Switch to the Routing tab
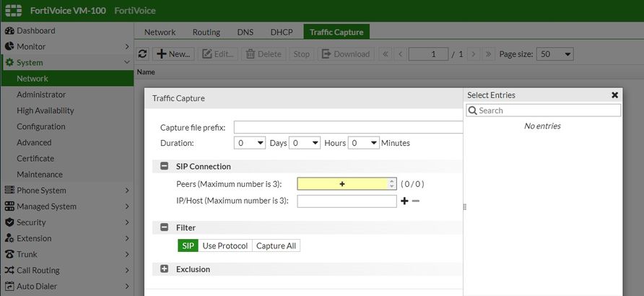This screenshot has height=296, width=644. (x=206, y=32)
